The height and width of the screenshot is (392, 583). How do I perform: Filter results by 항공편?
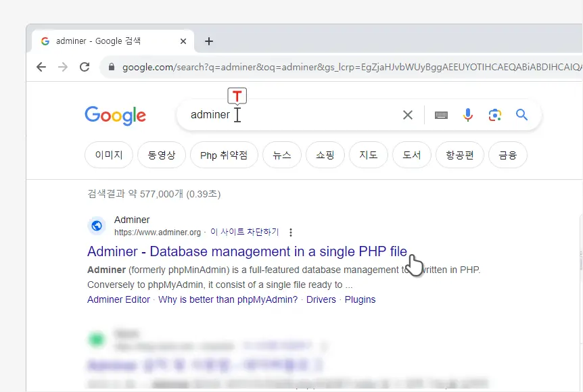(460, 155)
